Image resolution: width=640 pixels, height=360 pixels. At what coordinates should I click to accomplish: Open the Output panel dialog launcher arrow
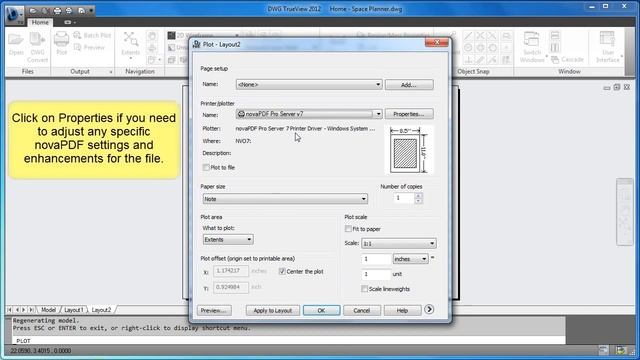click(111, 72)
